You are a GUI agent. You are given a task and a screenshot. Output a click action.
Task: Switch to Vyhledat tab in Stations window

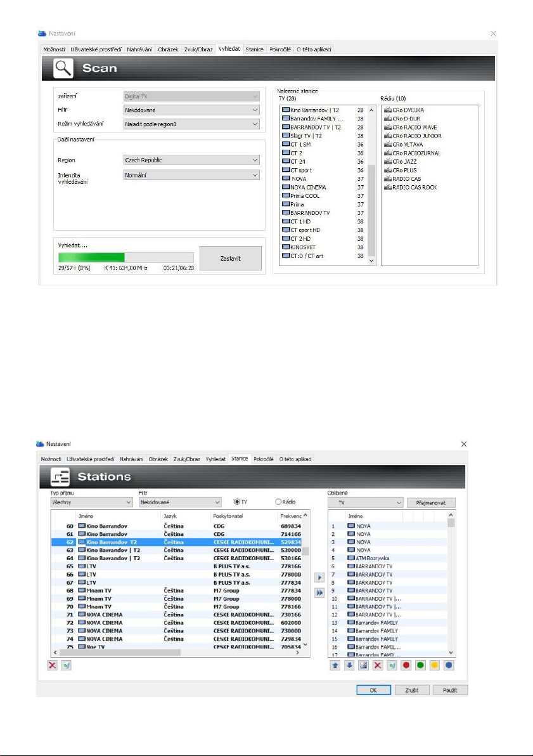pos(215,459)
